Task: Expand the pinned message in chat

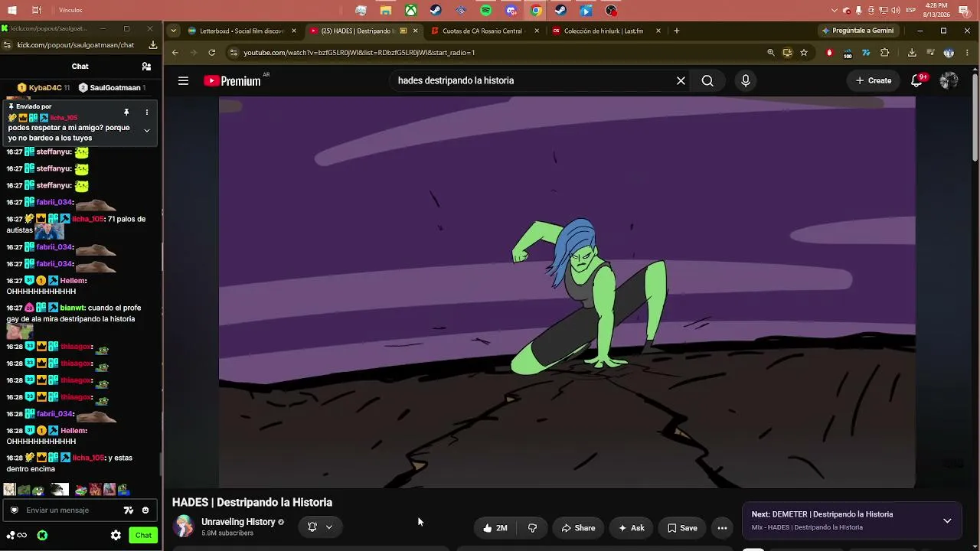Action: [x=146, y=130]
